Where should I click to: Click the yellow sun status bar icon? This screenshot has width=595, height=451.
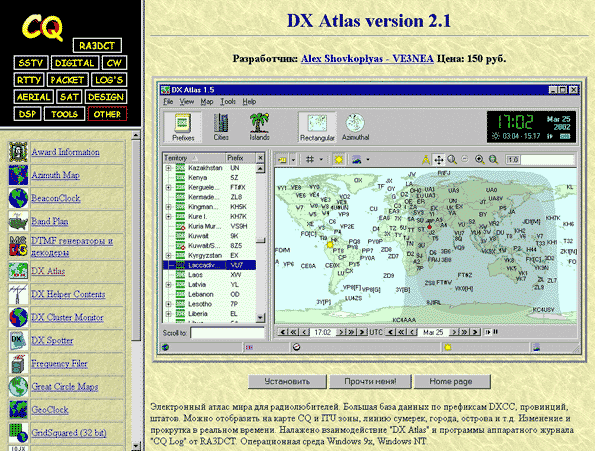coord(448,347)
